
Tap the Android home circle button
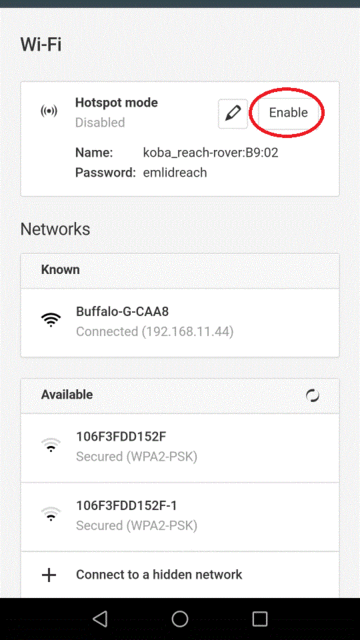(x=180, y=619)
